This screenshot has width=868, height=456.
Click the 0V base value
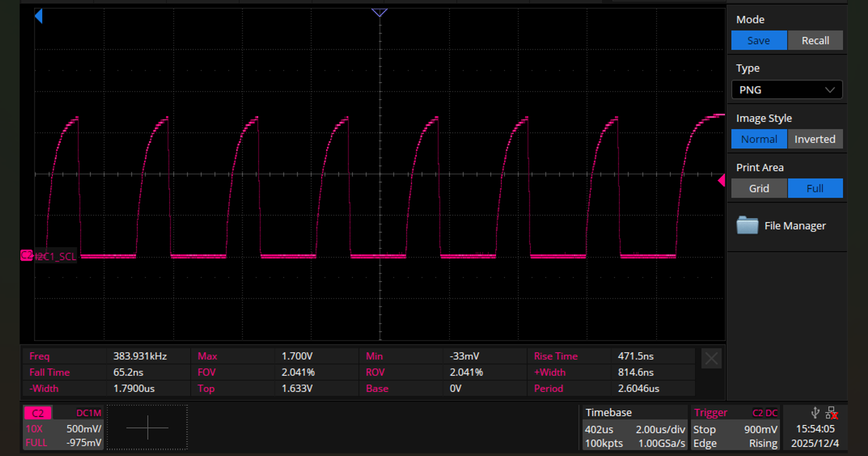pos(455,389)
